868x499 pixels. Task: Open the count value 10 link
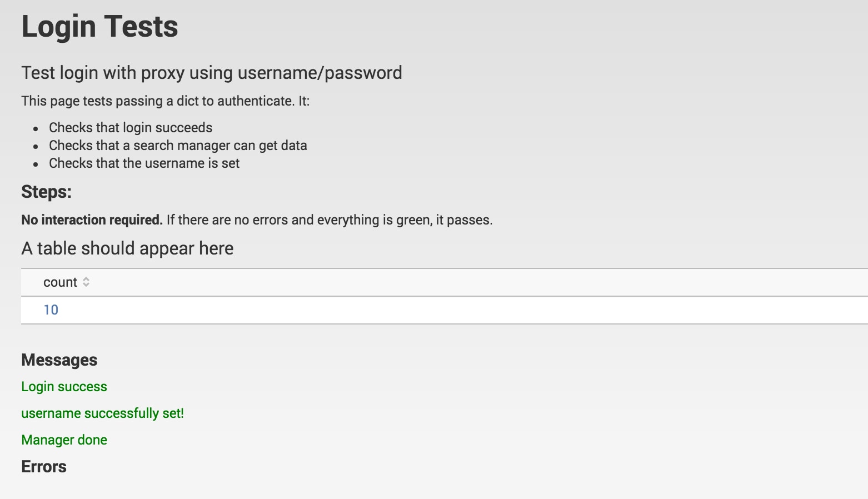pos(51,310)
